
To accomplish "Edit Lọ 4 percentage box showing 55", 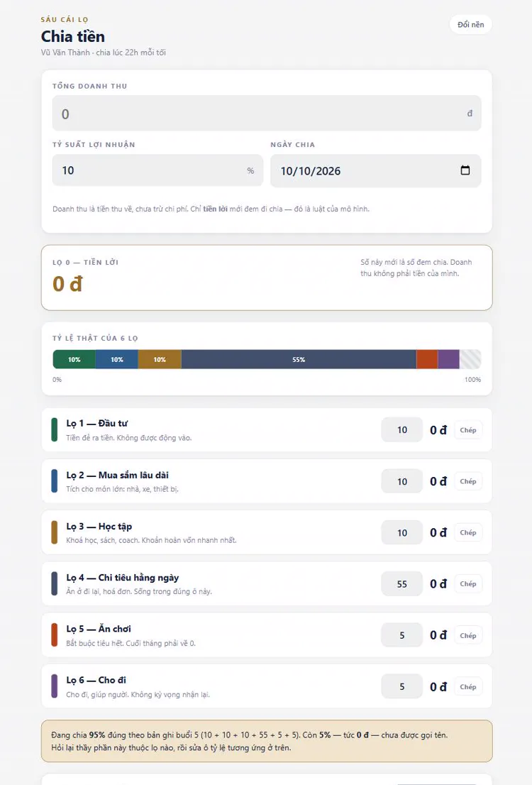I will 402,583.
